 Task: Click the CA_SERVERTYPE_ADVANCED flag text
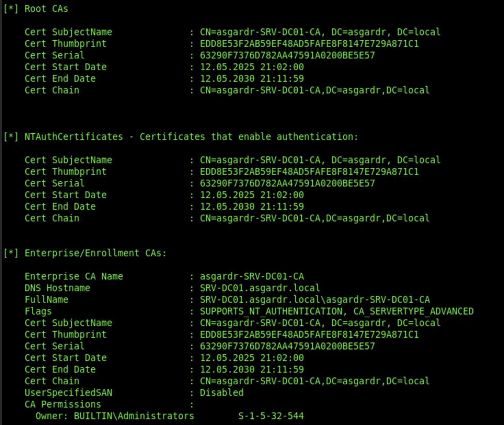pyautogui.click(x=414, y=311)
